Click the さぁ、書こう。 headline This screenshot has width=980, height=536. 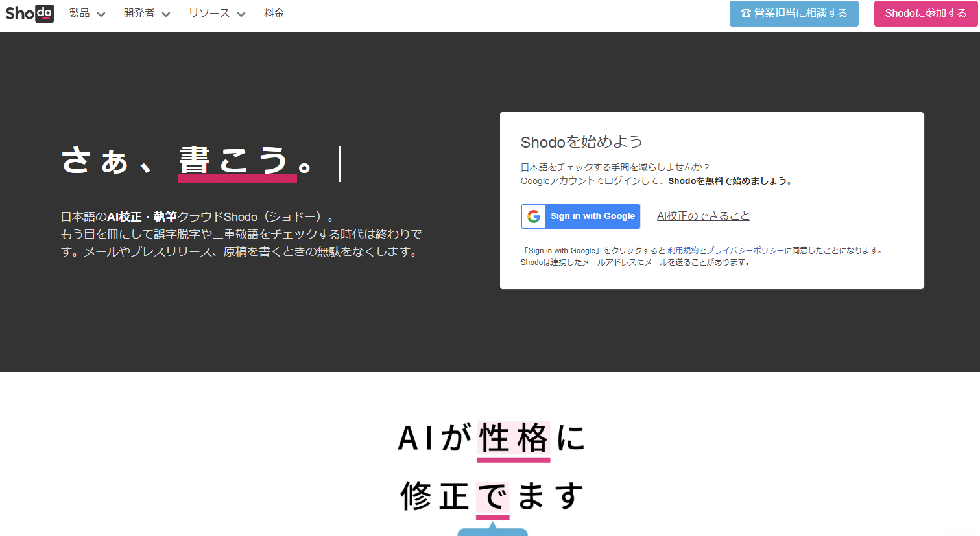188,162
